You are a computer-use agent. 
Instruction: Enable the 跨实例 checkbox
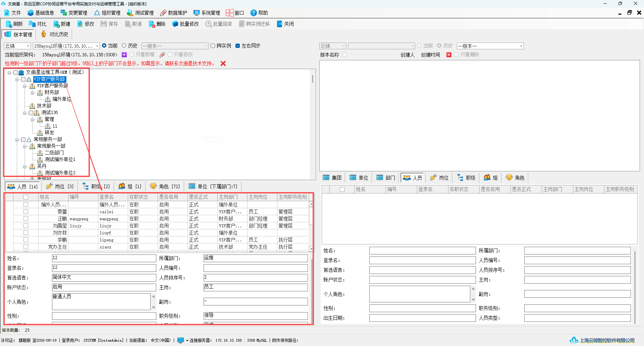[213, 46]
